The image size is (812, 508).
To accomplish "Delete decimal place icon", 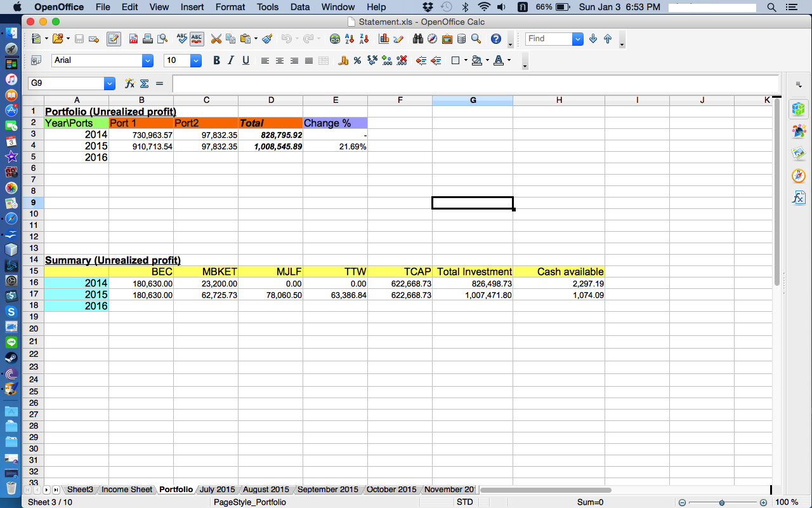I will tap(402, 60).
